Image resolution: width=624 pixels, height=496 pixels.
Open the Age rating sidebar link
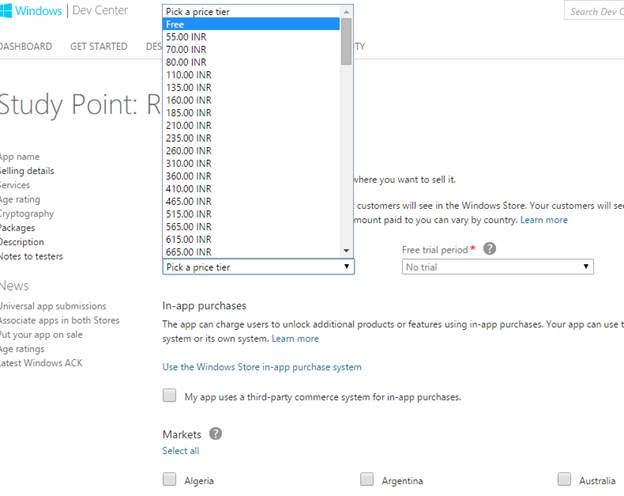20,199
